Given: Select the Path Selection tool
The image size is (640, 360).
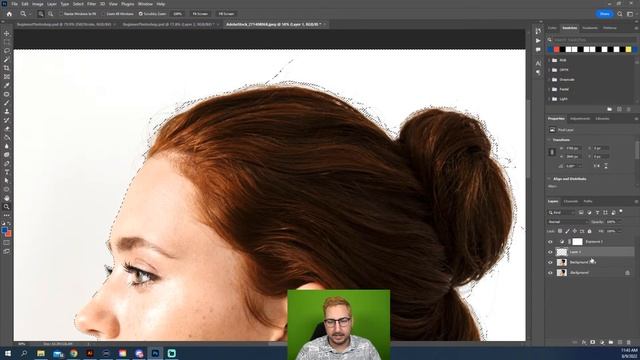Looking at the screenshot, I should tap(7, 180).
